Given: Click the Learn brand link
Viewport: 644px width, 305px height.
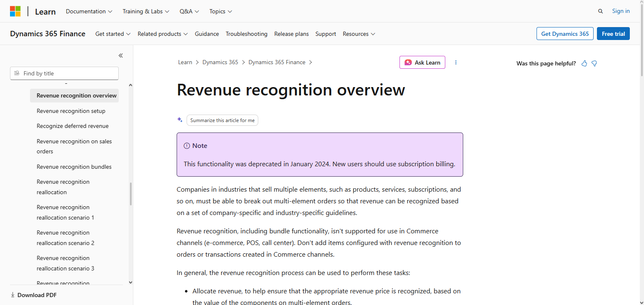Looking at the screenshot, I should [45, 12].
